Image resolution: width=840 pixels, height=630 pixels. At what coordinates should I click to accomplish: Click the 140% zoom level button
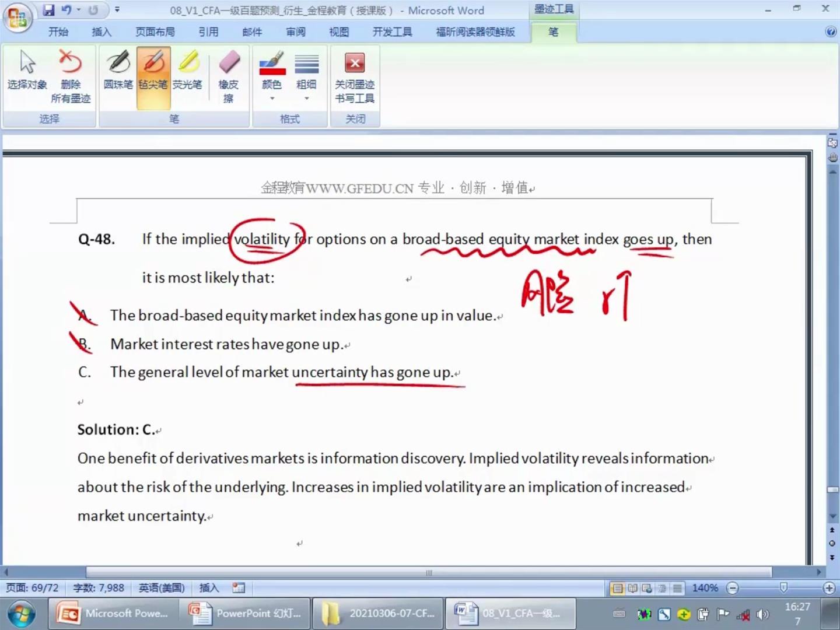705,588
